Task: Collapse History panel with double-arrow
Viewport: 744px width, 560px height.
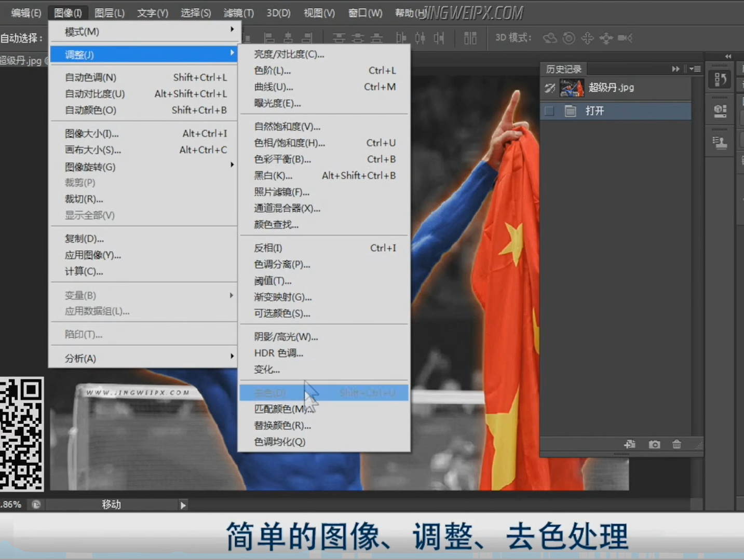Action: (x=675, y=69)
